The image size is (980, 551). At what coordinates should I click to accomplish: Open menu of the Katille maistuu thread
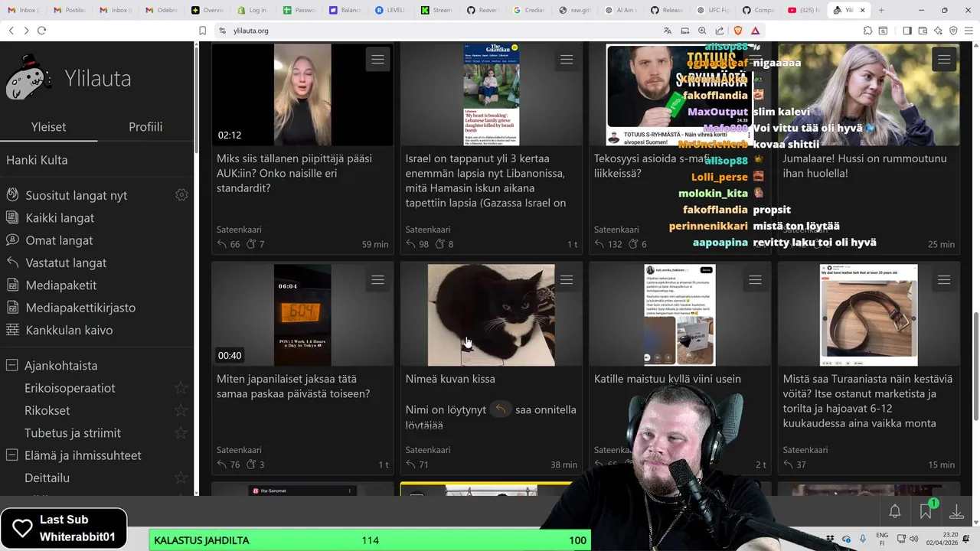pos(755,280)
